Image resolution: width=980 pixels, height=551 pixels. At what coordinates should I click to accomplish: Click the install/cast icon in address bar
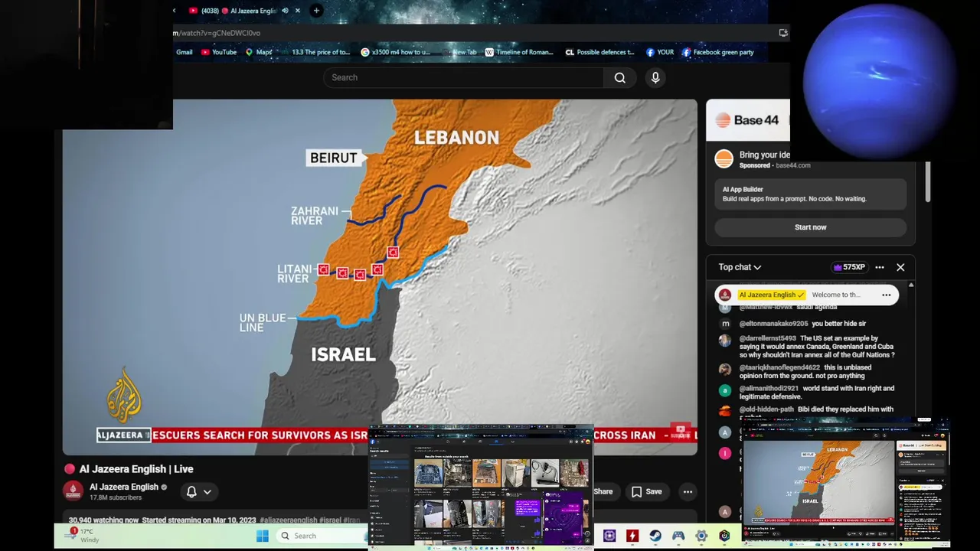[x=782, y=33]
